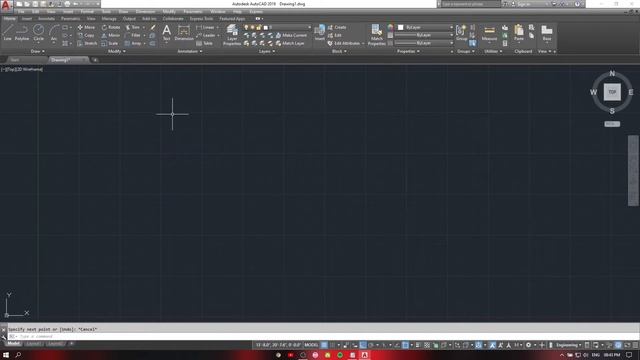640x360 pixels.
Task: Click the Erase tool pencil icon
Action: pos(153,27)
